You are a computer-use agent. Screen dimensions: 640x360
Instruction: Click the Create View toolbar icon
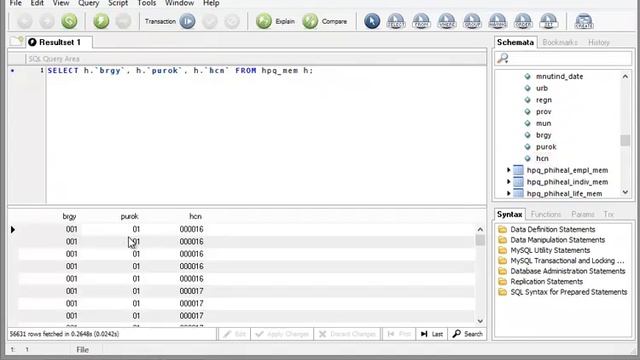pos(584,21)
